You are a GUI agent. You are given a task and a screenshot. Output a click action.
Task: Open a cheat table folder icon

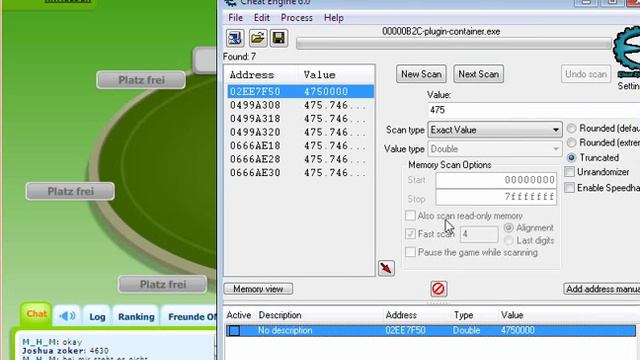tap(258, 38)
